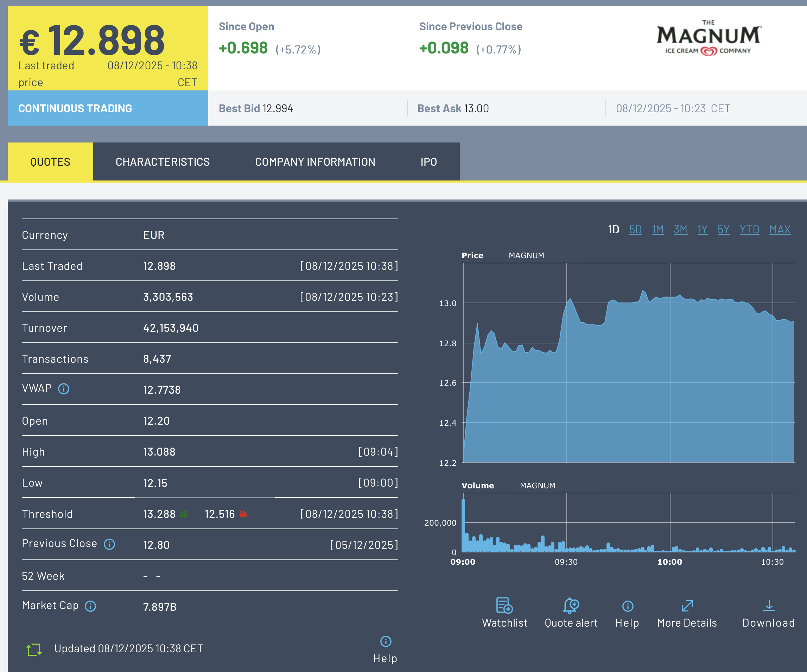Switch to the Characteristics tab
Screen dimensions: 807x672
(163, 162)
